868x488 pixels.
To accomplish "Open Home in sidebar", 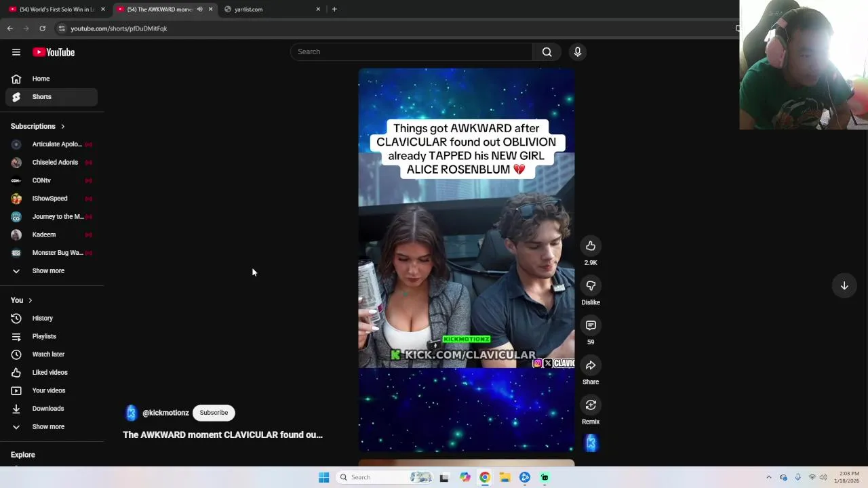I will [x=52, y=79].
